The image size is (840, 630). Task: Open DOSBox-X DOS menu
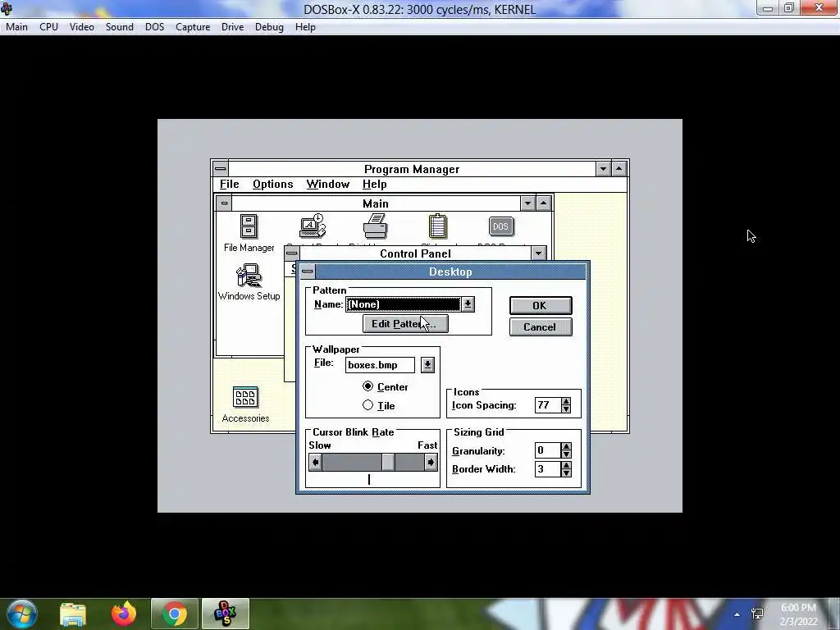154,27
